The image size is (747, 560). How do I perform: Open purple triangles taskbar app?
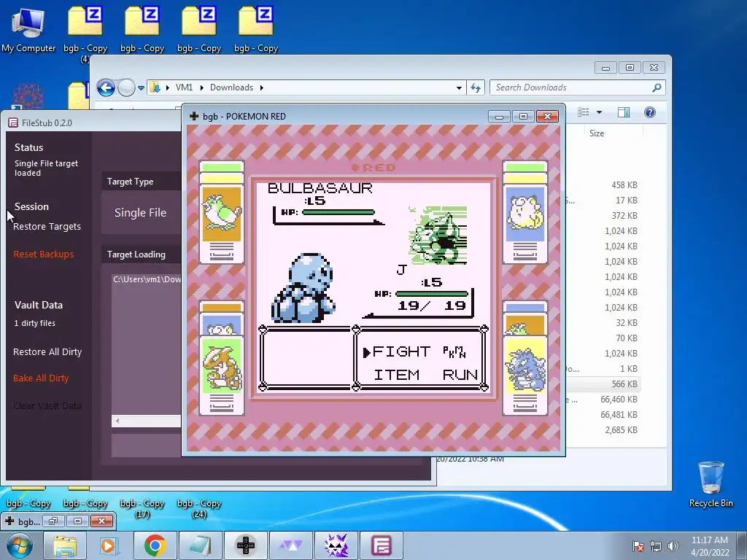point(290,545)
